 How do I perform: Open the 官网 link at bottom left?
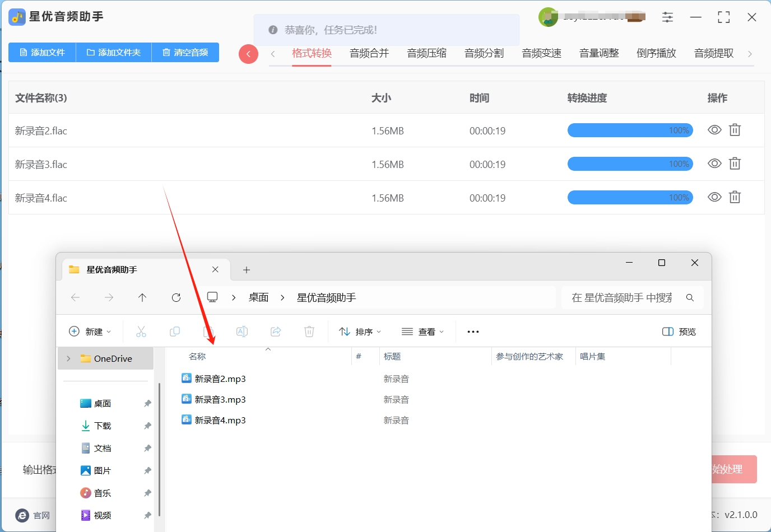click(x=34, y=515)
